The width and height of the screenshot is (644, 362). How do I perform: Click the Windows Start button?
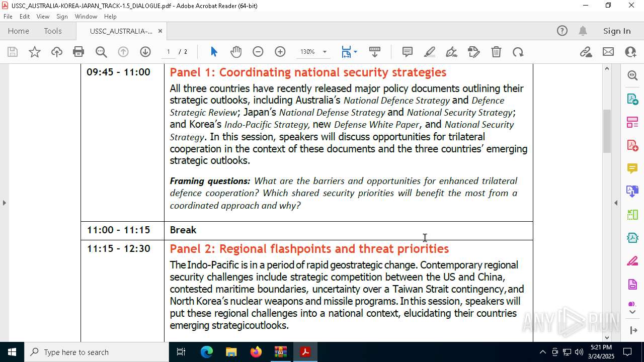click(x=12, y=352)
